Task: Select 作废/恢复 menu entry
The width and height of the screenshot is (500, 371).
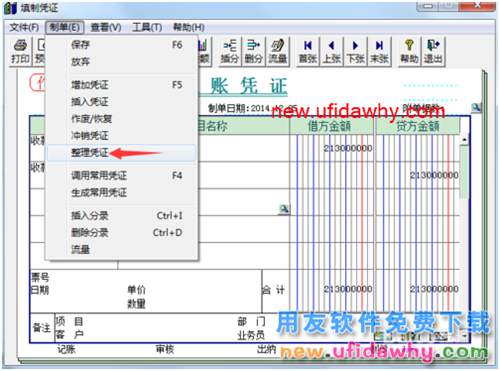Action: click(122, 119)
